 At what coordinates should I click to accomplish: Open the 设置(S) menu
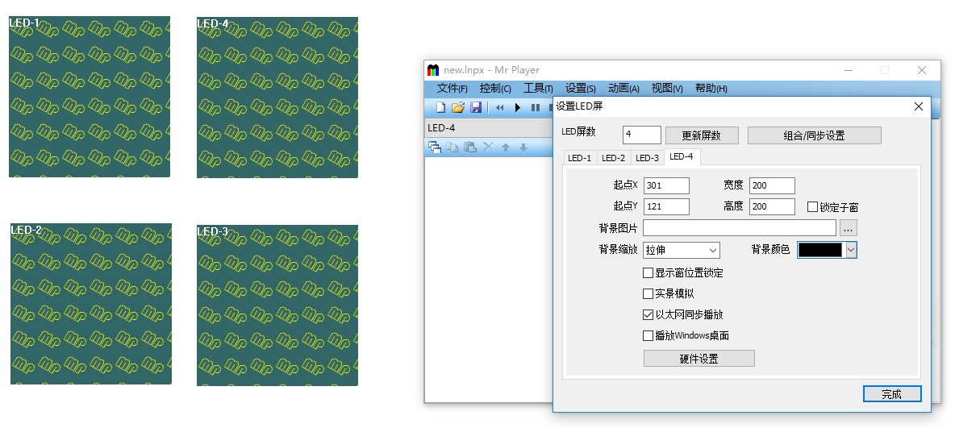(x=581, y=89)
